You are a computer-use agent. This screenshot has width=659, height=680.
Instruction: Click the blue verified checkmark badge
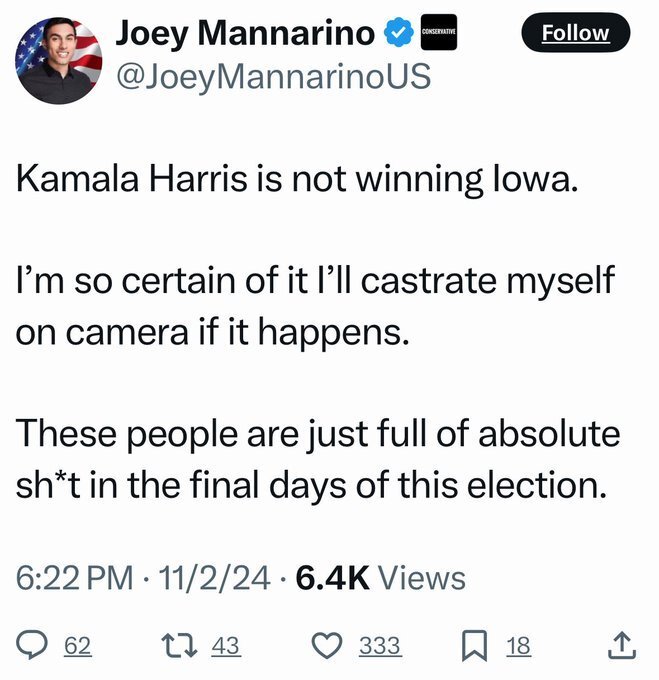[398, 34]
